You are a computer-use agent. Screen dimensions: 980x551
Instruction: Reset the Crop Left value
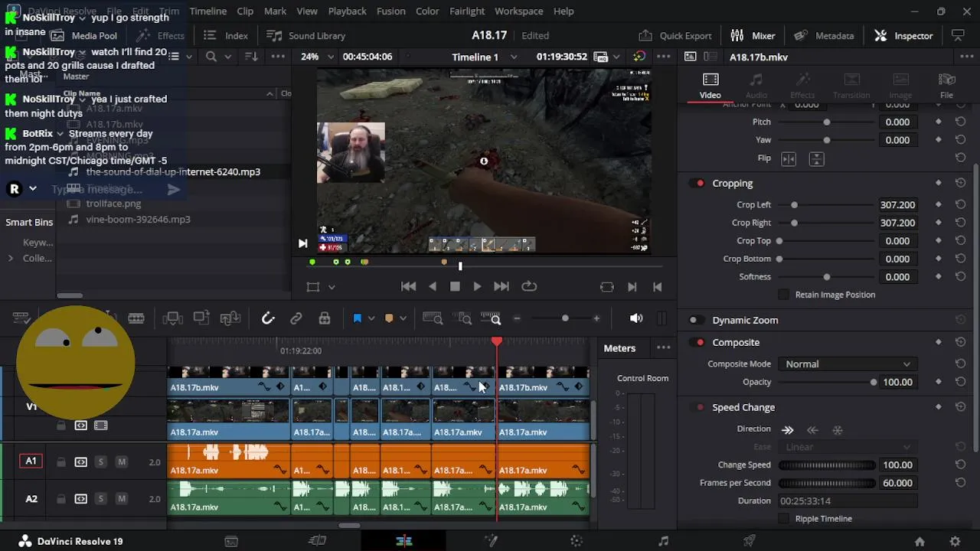(960, 205)
